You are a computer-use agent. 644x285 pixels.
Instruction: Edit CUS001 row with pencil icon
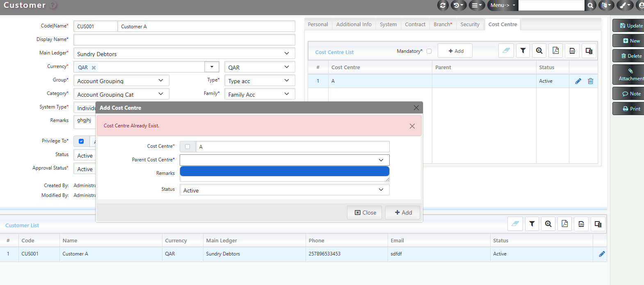[x=602, y=254]
